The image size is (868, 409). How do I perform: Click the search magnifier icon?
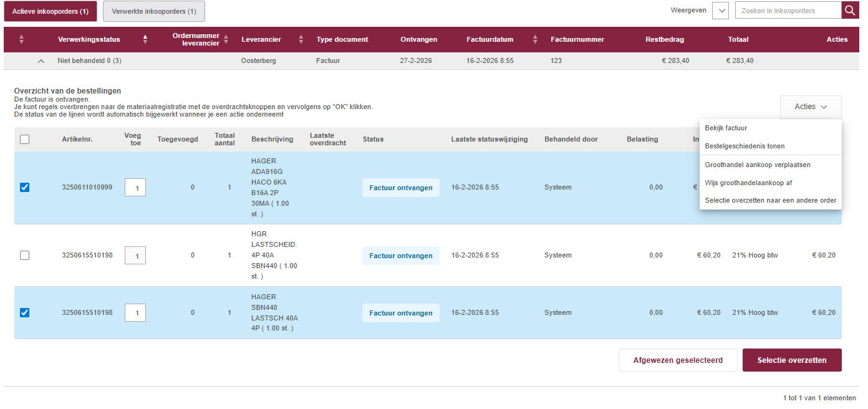pyautogui.click(x=850, y=11)
